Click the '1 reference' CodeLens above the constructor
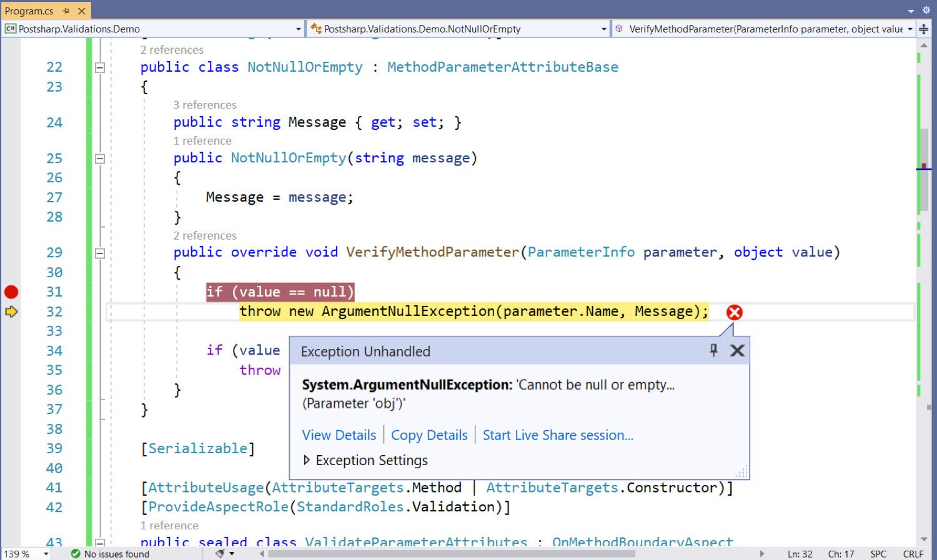The height and width of the screenshot is (560, 937). click(202, 141)
